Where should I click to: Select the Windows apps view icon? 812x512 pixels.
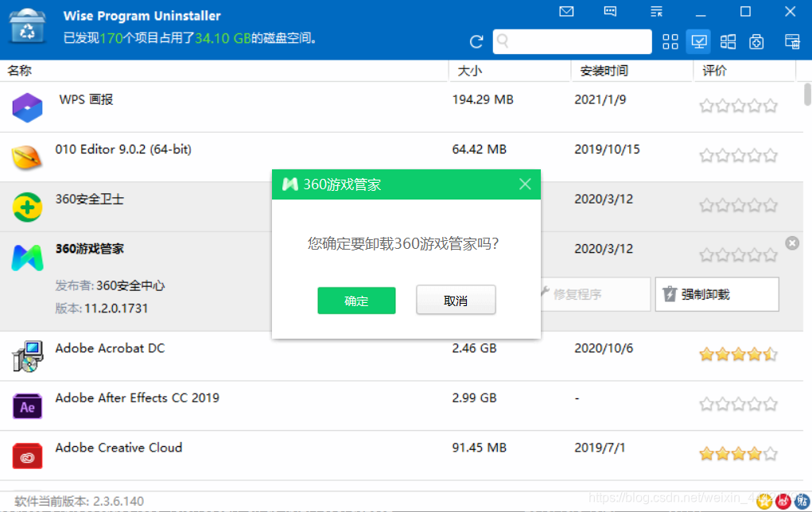click(728, 41)
